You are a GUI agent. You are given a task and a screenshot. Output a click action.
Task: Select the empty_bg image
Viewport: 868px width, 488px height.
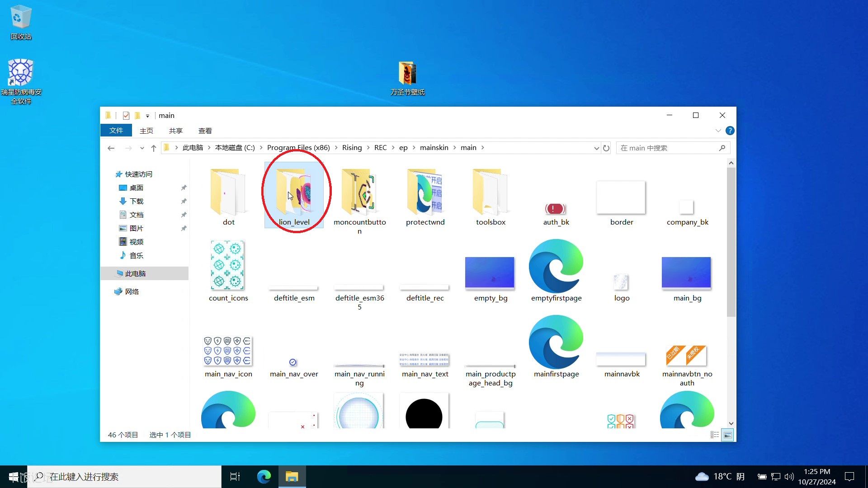(x=491, y=279)
